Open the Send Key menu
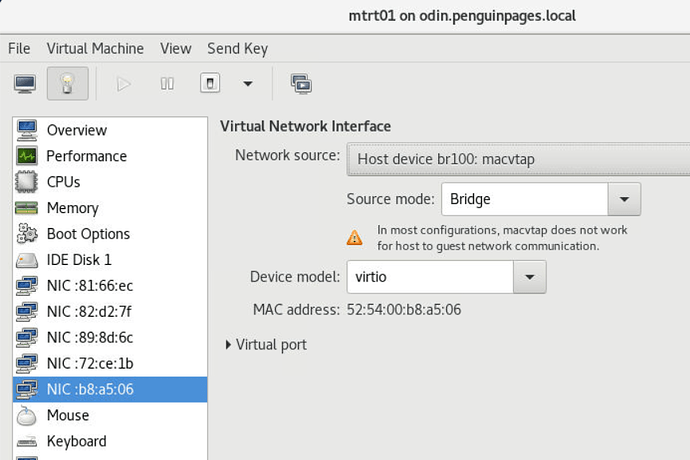The height and width of the screenshot is (460, 690). pyautogui.click(x=238, y=48)
